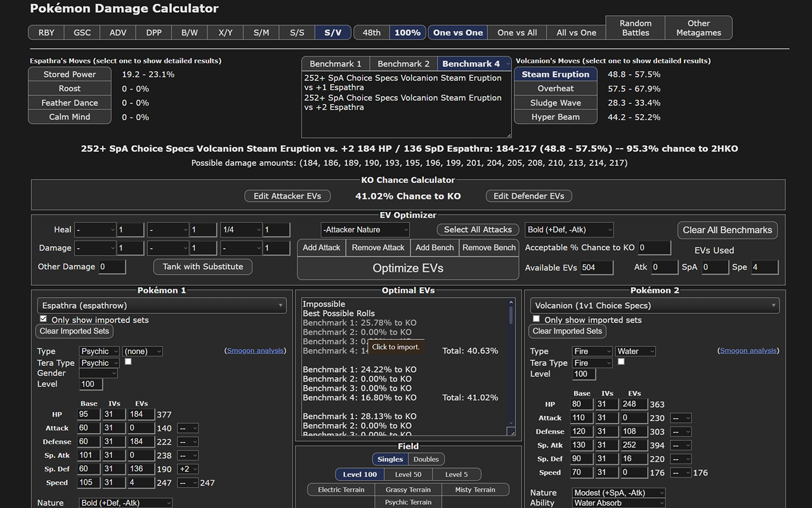Select the Doubles field format
Screen dimensions: 812x508
click(426, 459)
